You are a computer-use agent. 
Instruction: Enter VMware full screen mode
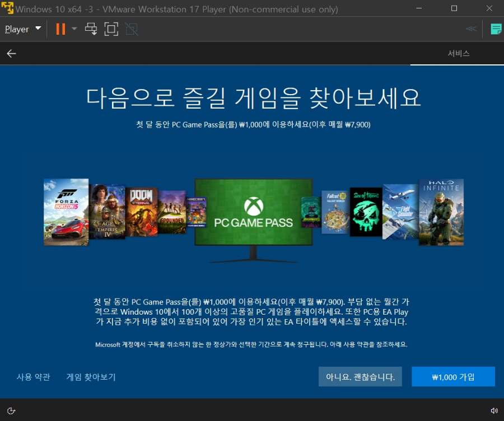pos(111,29)
